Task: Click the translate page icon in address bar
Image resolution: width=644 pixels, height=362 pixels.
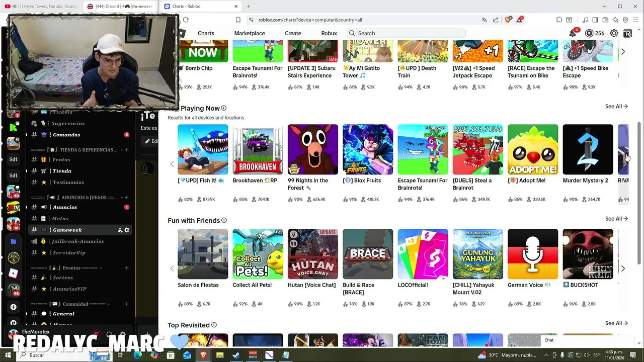Action: [484, 20]
